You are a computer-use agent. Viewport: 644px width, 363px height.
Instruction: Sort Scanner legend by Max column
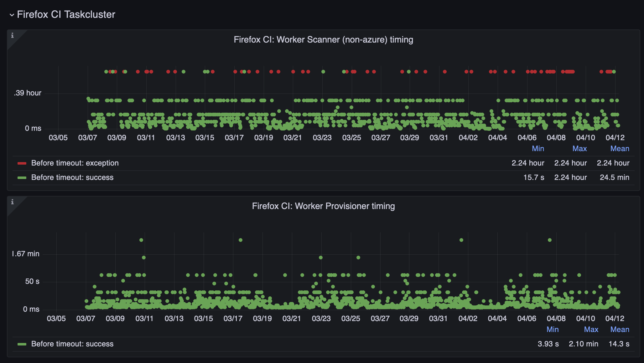[579, 149]
